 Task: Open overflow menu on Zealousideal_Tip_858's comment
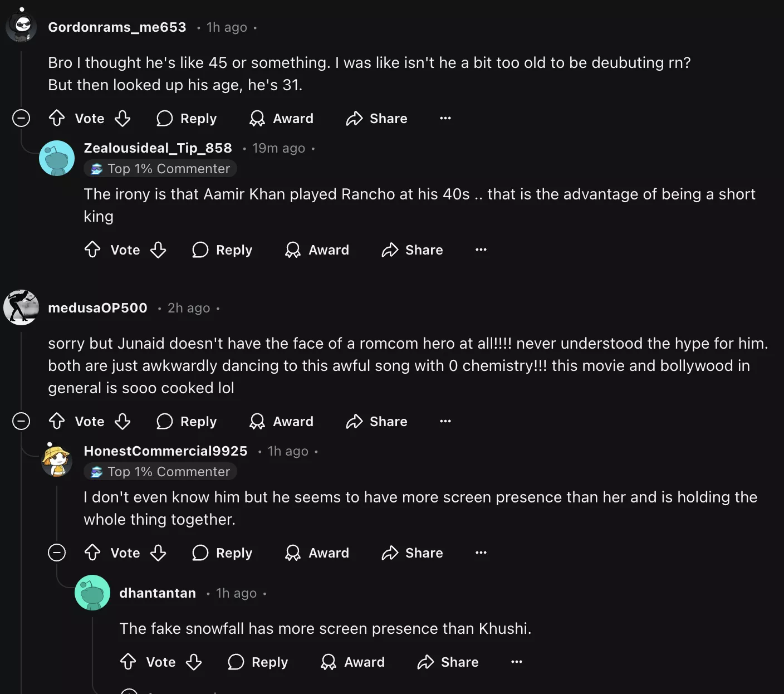(481, 250)
